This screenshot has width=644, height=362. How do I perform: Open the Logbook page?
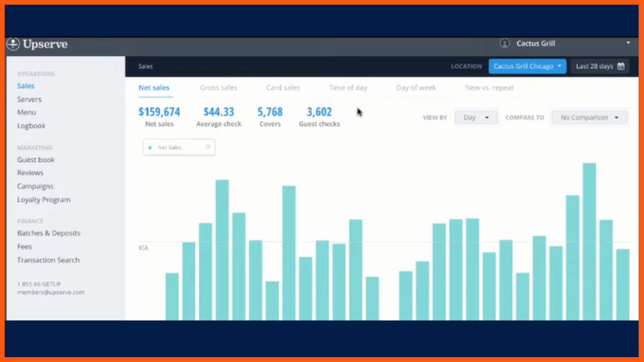pyautogui.click(x=31, y=125)
